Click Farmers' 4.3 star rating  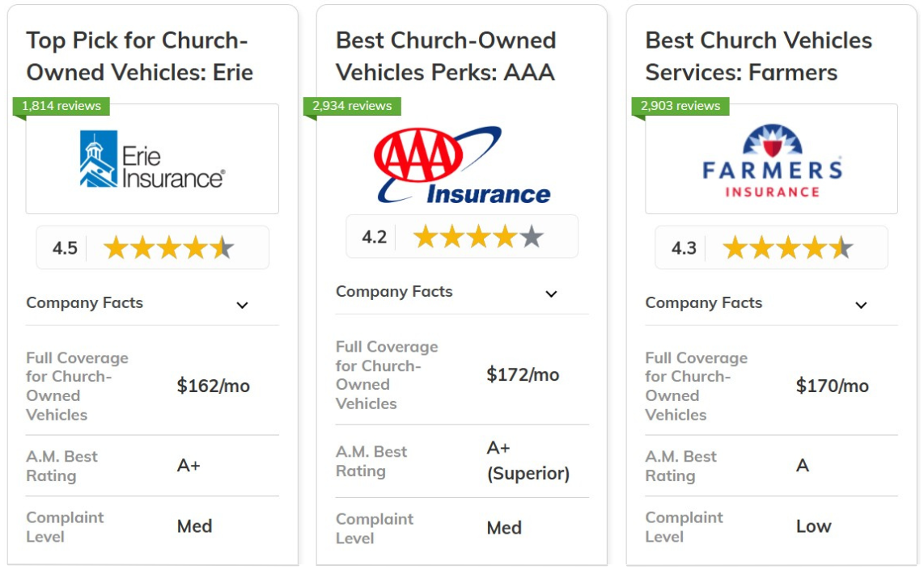(771, 248)
